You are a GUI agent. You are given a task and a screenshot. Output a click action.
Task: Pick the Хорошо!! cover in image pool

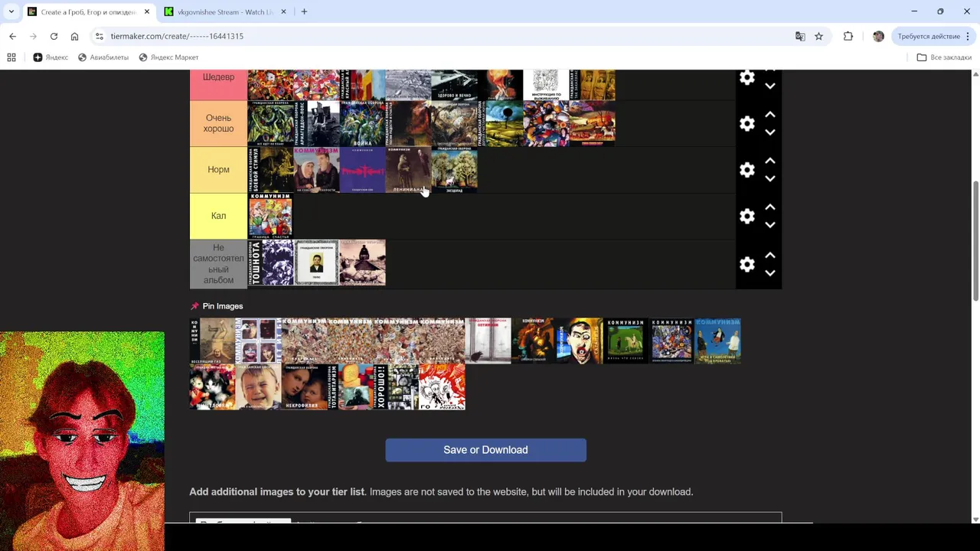click(x=396, y=387)
